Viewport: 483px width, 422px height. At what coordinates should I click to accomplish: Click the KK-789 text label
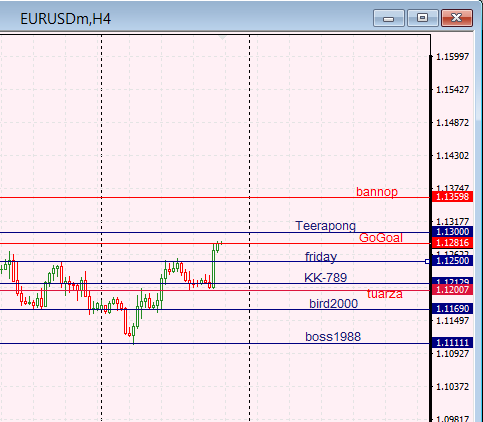[x=325, y=277]
